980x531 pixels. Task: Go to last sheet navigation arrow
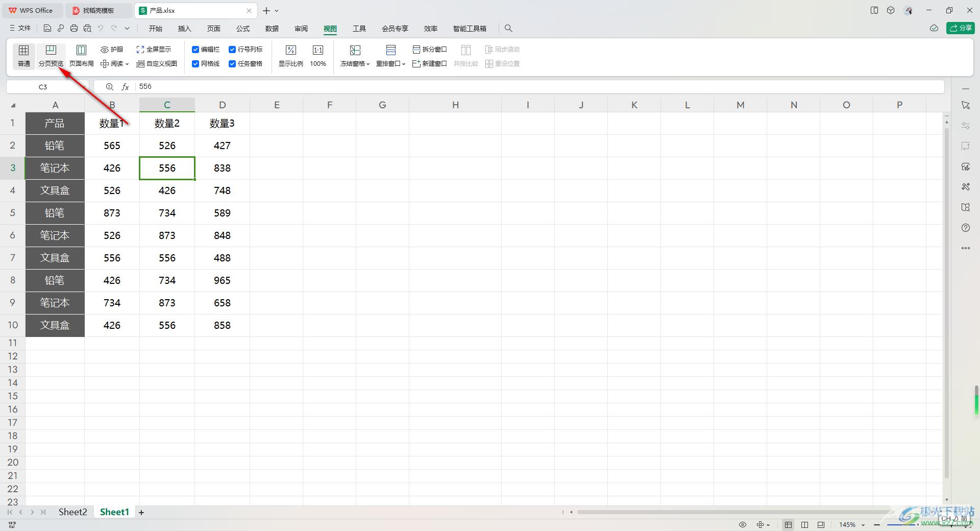pos(43,512)
